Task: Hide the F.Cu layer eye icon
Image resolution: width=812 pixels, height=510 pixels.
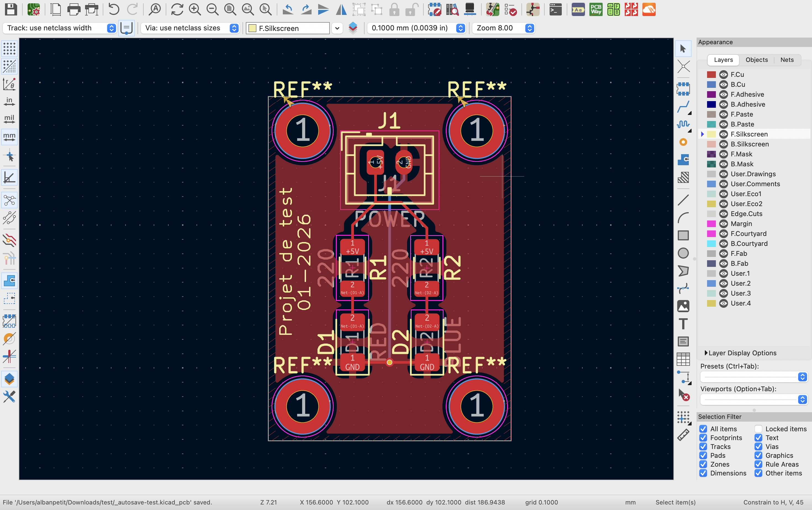Action: click(x=723, y=75)
